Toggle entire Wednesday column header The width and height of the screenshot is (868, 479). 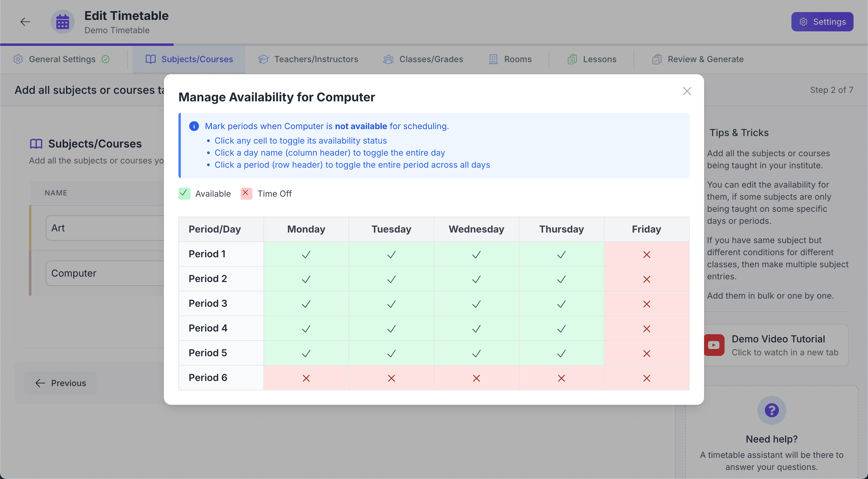476,229
